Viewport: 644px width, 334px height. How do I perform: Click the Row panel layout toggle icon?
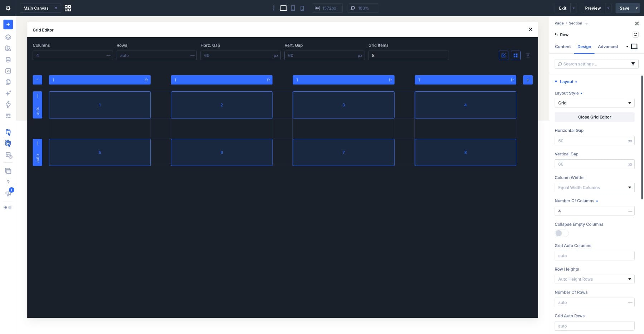point(635,35)
